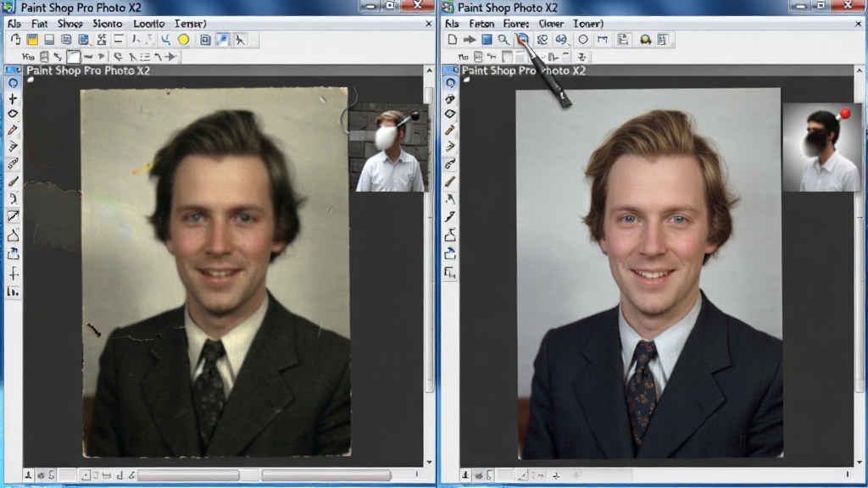
Task: Select the yellow circle icon in left toolbar
Action: click(x=183, y=40)
